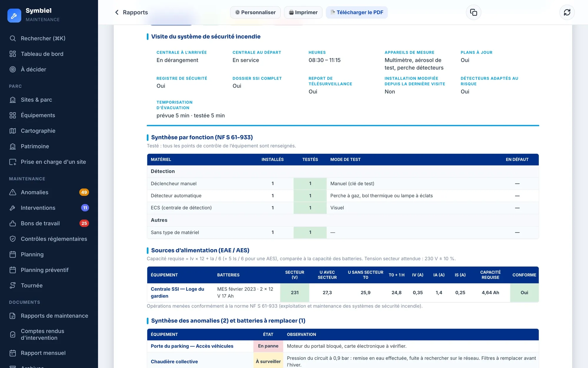Click the 'En panne' status cell
This screenshot has width=588, height=368.
(268, 346)
